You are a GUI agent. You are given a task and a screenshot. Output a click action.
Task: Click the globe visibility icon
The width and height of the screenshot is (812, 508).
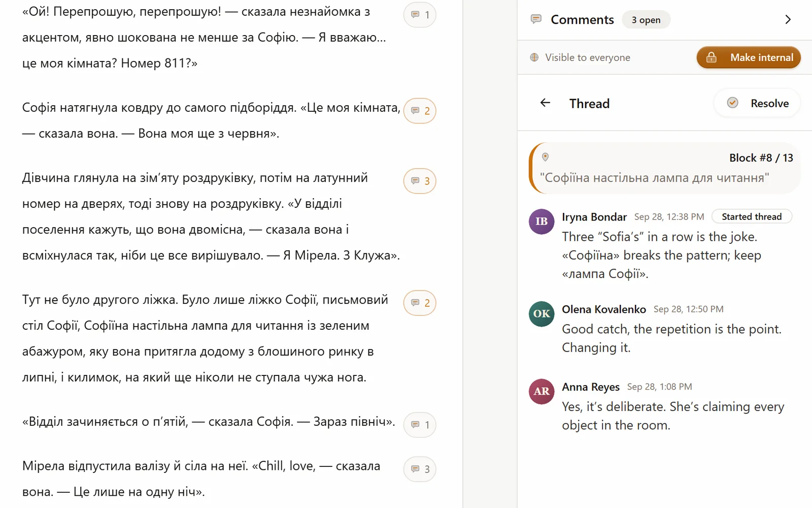tap(534, 57)
